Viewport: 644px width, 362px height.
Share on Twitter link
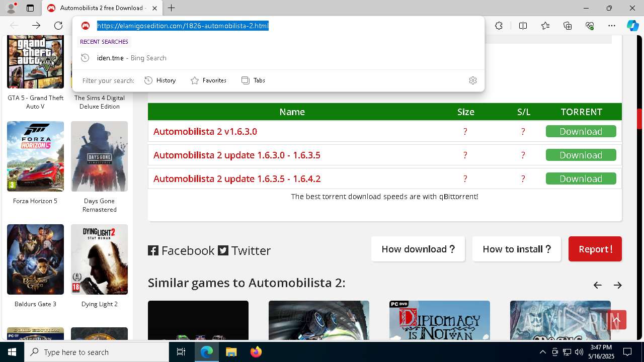tap(245, 250)
